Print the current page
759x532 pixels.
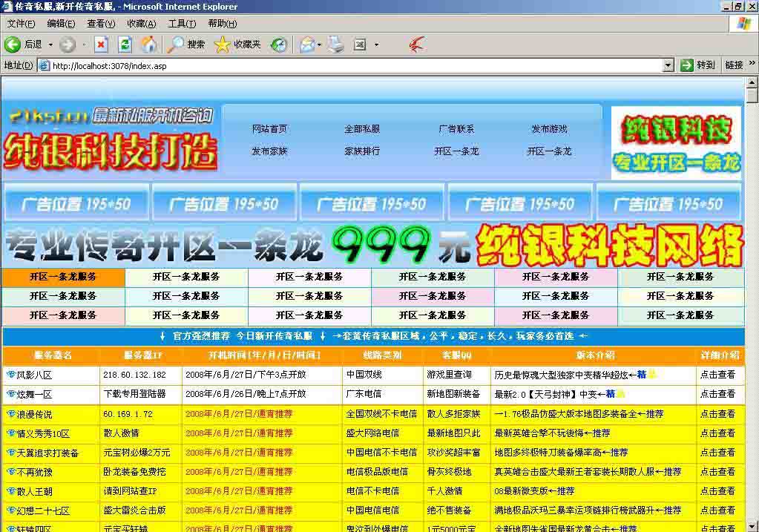(x=335, y=45)
